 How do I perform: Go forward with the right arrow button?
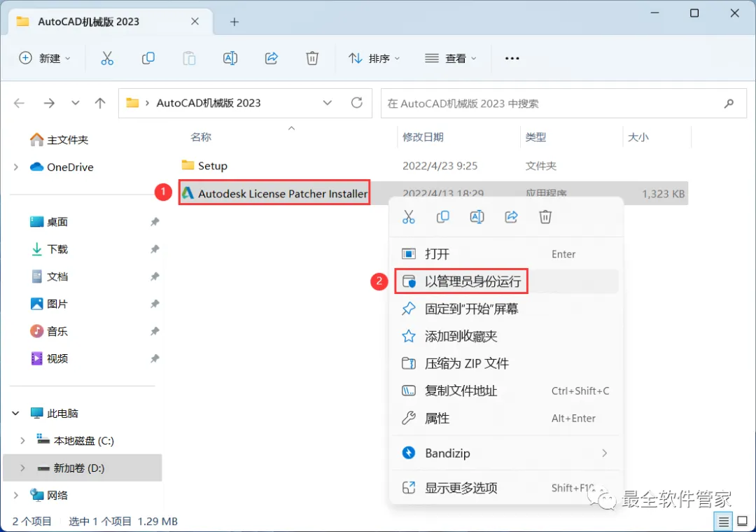[x=49, y=103]
